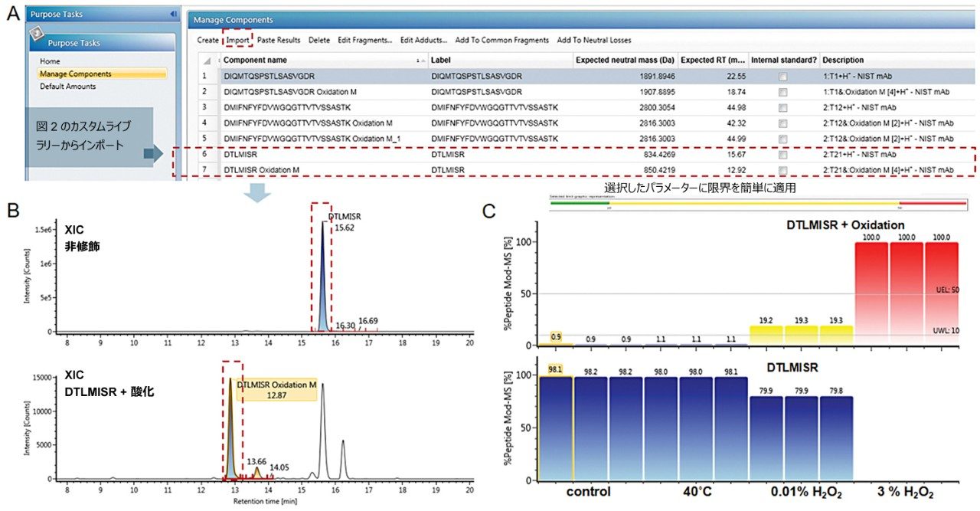
Task: Click Delete in the components toolbar
Action: 319,40
